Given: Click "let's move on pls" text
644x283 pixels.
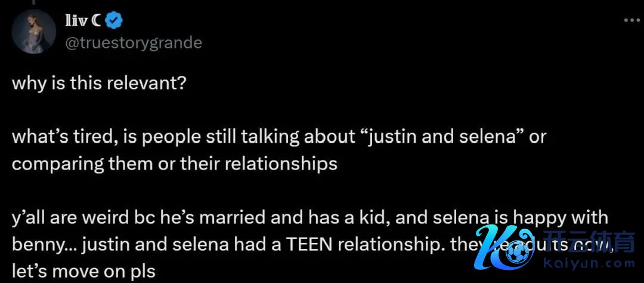Looking at the screenshot, I should [x=83, y=272].
